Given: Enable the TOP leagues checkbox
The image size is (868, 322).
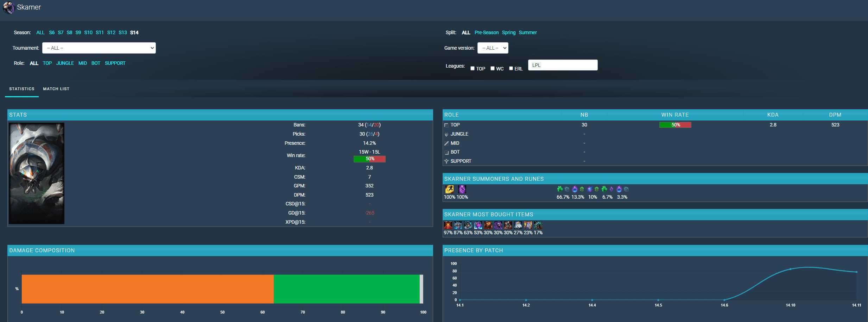Looking at the screenshot, I should click(x=473, y=68).
